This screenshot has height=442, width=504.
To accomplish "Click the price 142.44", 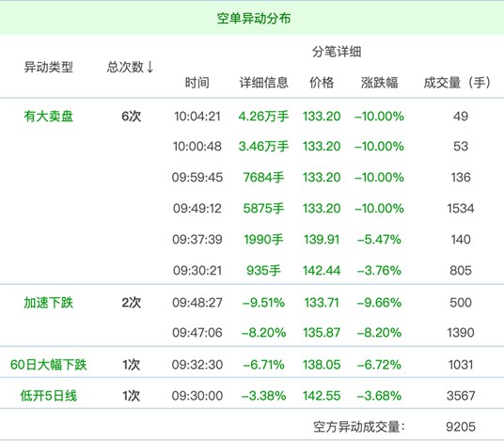I will tap(322, 270).
